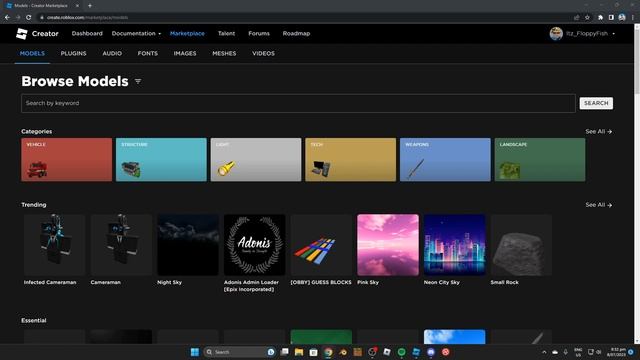Image resolution: width=640 pixels, height=360 pixels.
Task: Open File Explorer from the taskbar
Action: click(299, 352)
